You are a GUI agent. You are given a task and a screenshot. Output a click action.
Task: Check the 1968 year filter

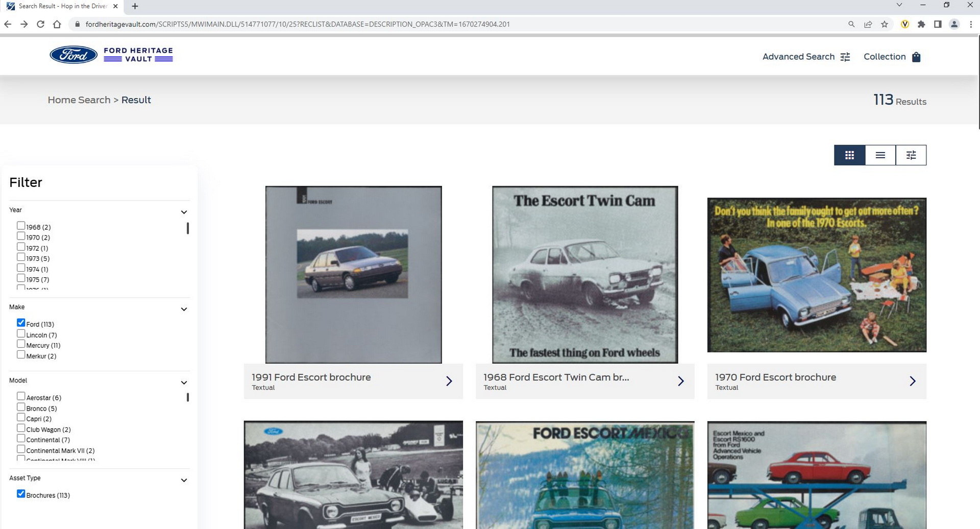(21, 226)
